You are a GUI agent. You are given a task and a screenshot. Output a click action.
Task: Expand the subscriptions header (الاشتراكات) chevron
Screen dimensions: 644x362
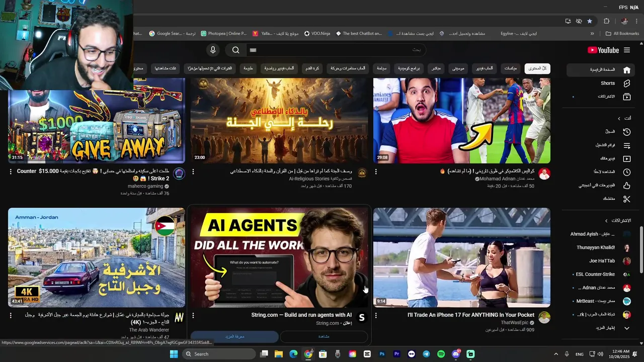point(606,221)
